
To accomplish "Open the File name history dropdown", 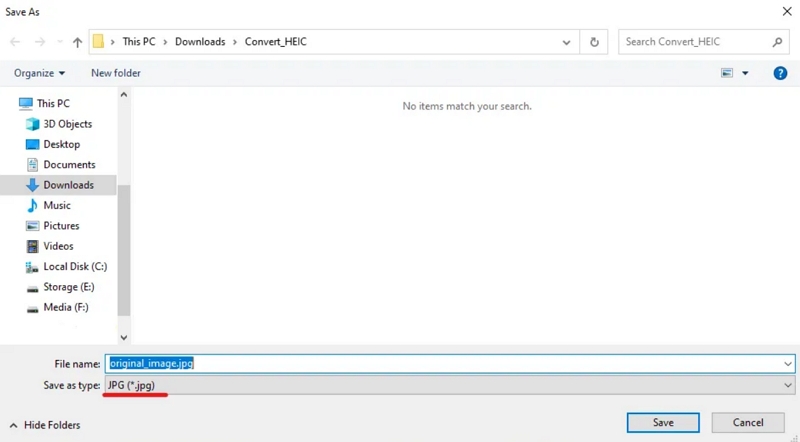I will coord(788,364).
